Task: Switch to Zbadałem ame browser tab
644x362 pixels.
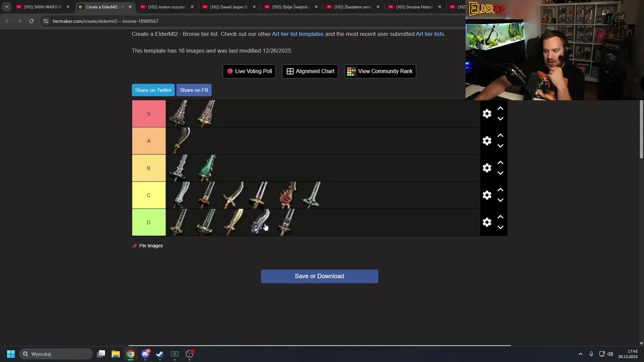Action: coord(353,7)
